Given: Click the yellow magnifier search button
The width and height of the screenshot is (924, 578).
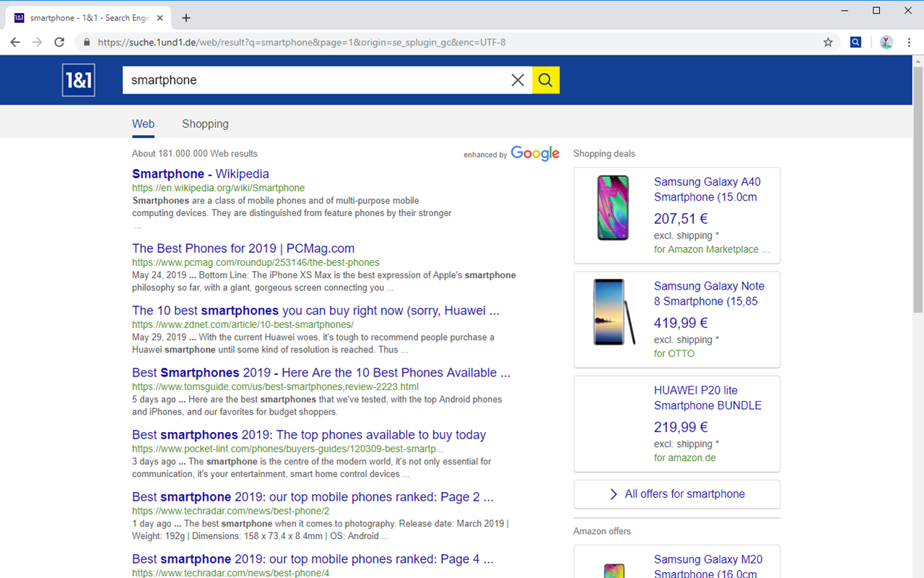Looking at the screenshot, I should pyautogui.click(x=546, y=80).
